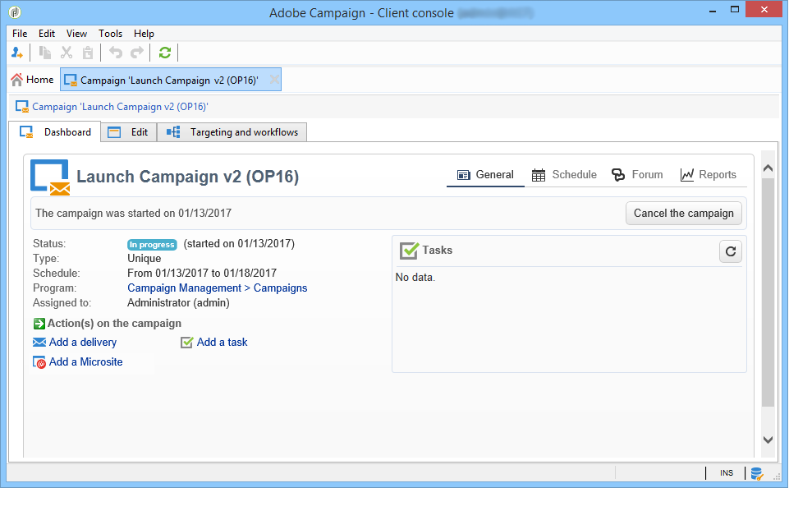Click the Add a delivery envelope icon
This screenshot has width=812, height=511.
[x=39, y=342]
